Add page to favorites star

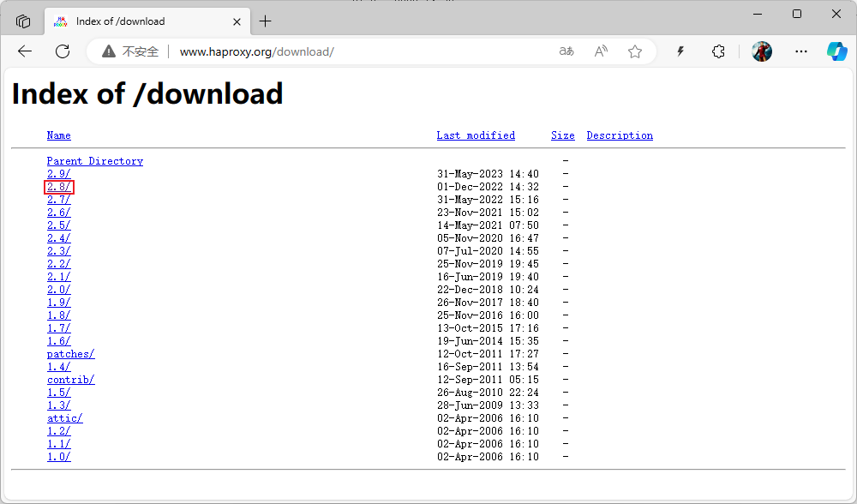(635, 51)
